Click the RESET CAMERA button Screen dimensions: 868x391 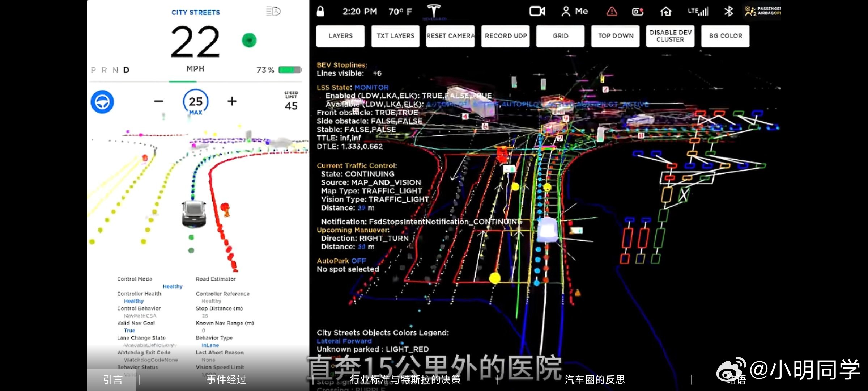450,36
